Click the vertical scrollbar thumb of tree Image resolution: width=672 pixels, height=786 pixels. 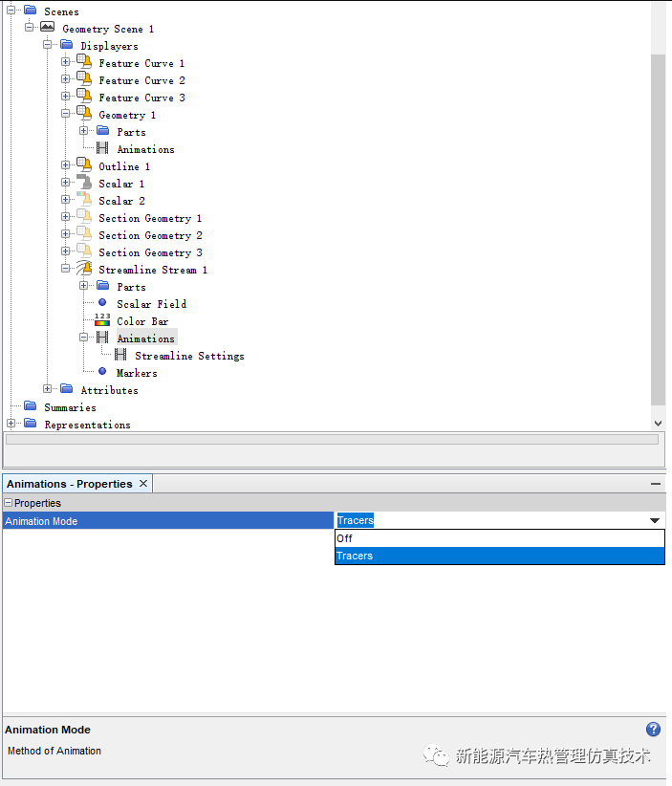coord(658,229)
